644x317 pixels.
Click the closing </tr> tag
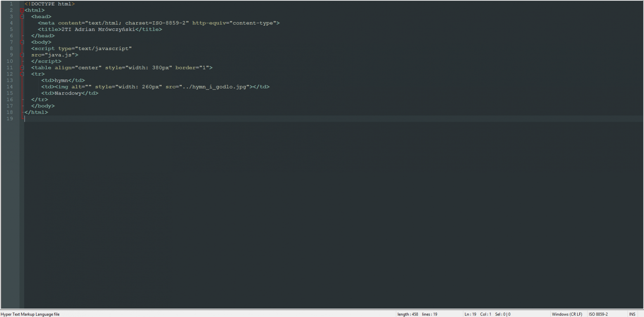(x=39, y=99)
